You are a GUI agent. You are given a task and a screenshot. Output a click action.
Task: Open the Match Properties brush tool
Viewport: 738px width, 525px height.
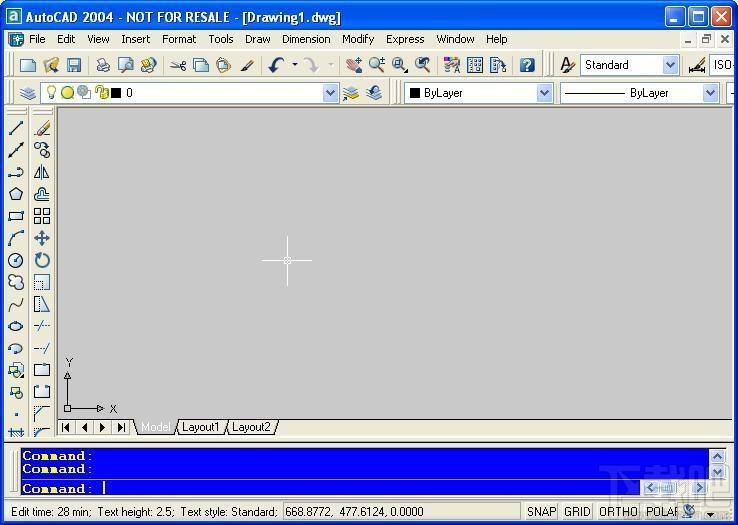point(247,65)
